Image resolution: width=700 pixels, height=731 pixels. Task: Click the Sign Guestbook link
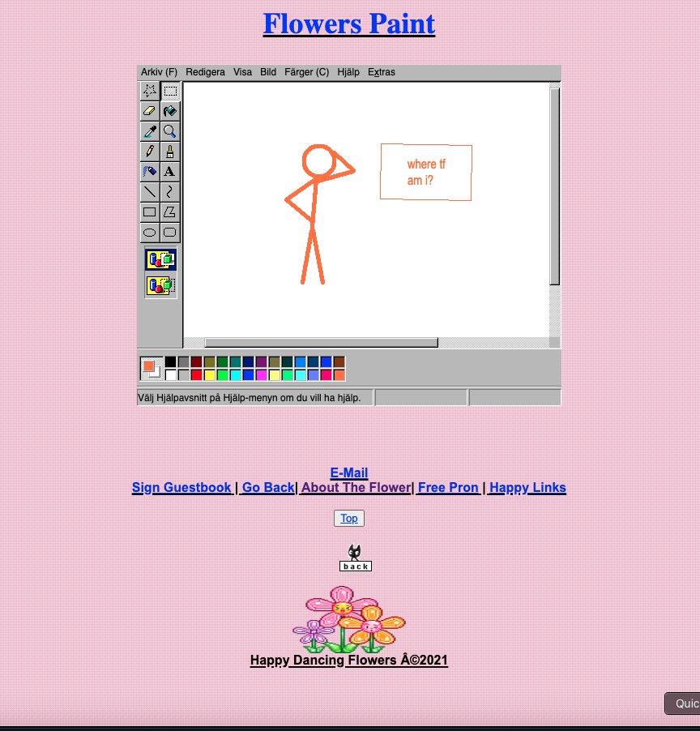(181, 488)
